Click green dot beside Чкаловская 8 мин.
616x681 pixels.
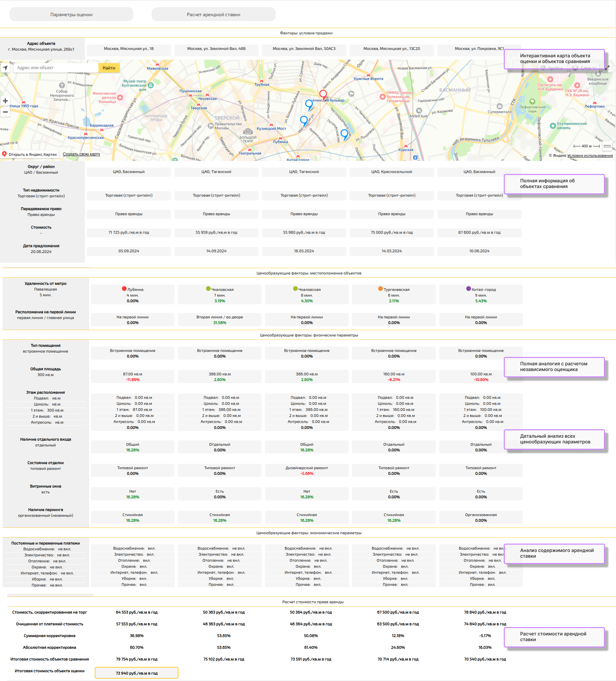tap(295, 289)
